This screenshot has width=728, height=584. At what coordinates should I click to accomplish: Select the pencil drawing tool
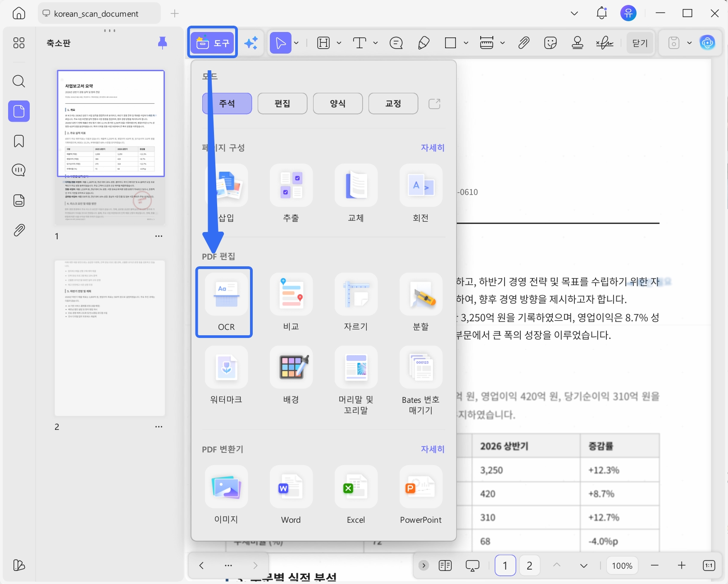(x=423, y=43)
